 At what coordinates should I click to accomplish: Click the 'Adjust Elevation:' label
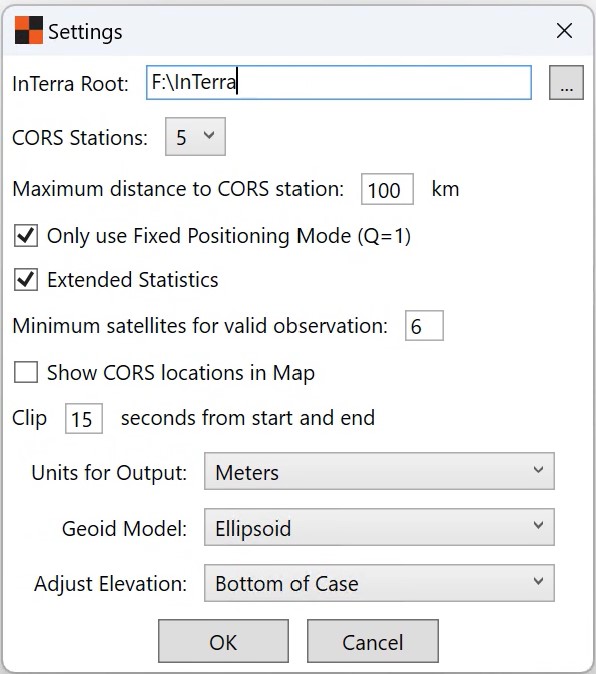pos(111,584)
